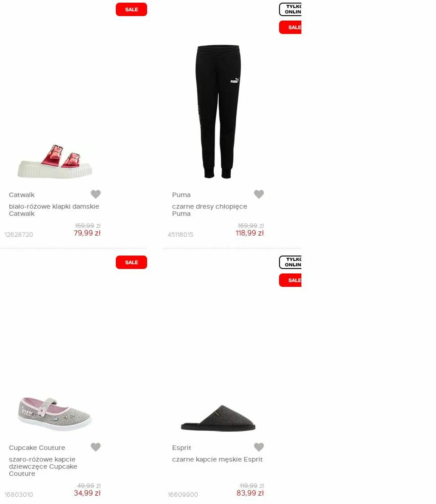The height and width of the screenshot is (504, 436).
Task: Open the black Esprit slipper image
Action: click(x=218, y=418)
